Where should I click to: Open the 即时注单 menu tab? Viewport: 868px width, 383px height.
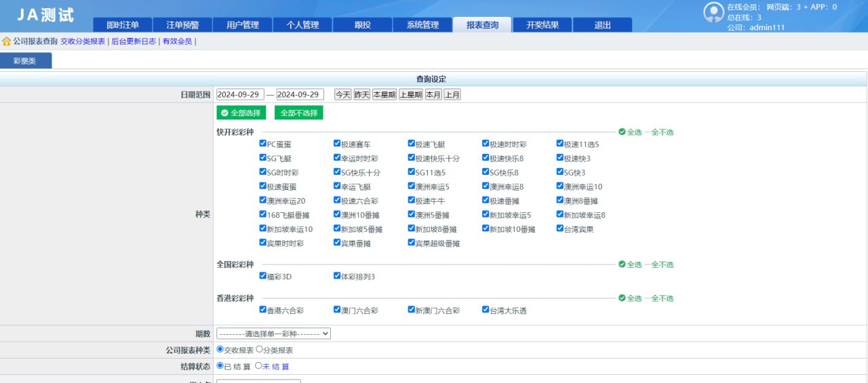[123, 25]
